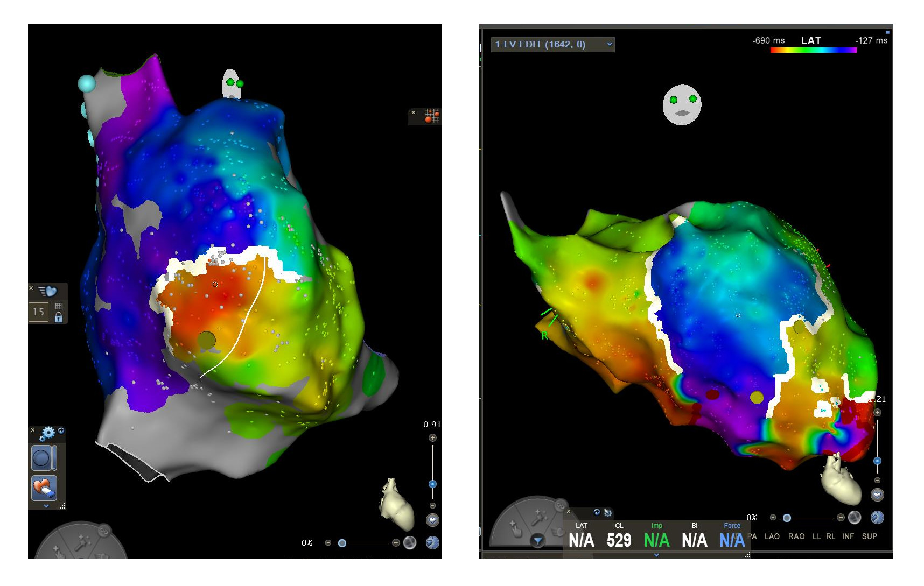Click the magic wand tool in right view wheel
The height and width of the screenshot is (586, 924).
(540, 518)
